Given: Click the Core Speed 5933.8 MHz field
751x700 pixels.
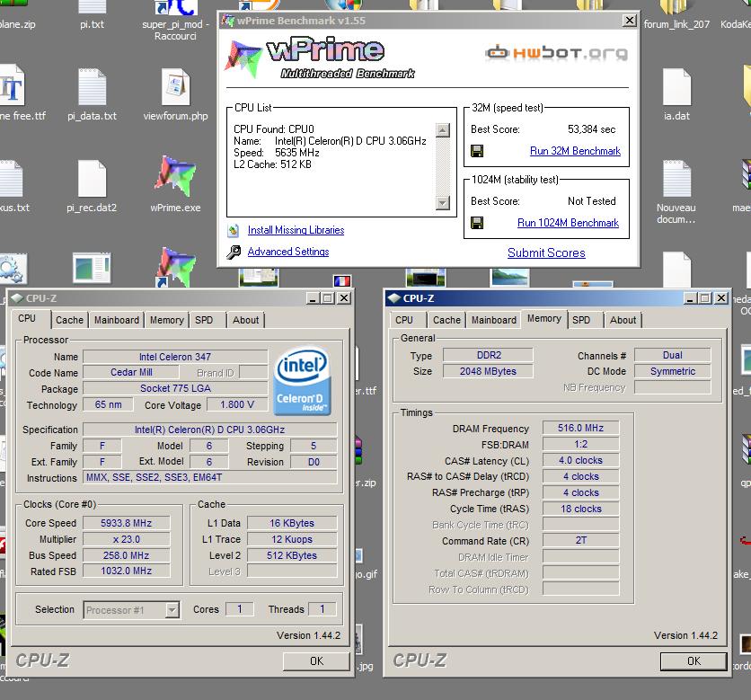Looking at the screenshot, I should pyautogui.click(x=127, y=523).
